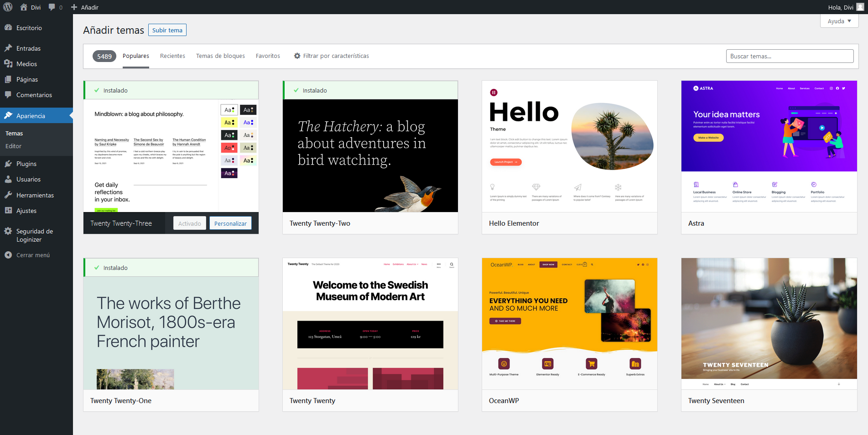Image resolution: width=868 pixels, height=435 pixels.
Task: Focus the Buscar temas search field
Action: pos(790,56)
